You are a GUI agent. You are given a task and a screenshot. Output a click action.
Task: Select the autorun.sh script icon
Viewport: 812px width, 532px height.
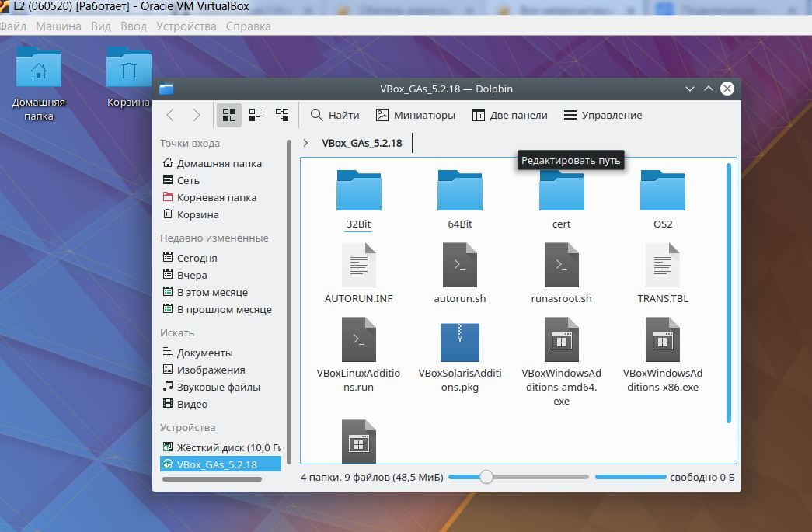pos(460,265)
